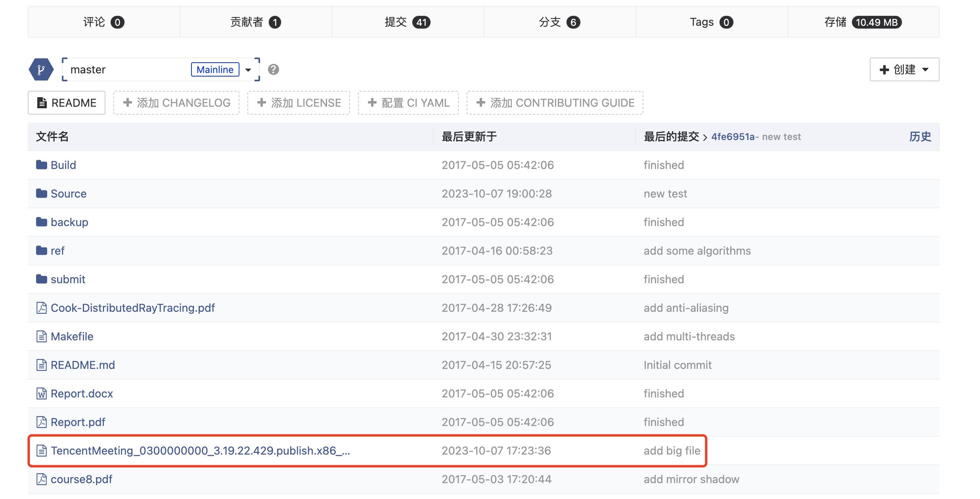Viewport: 980px width, 499px height.
Task: Open the master branch dropdown
Action: coord(248,70)
